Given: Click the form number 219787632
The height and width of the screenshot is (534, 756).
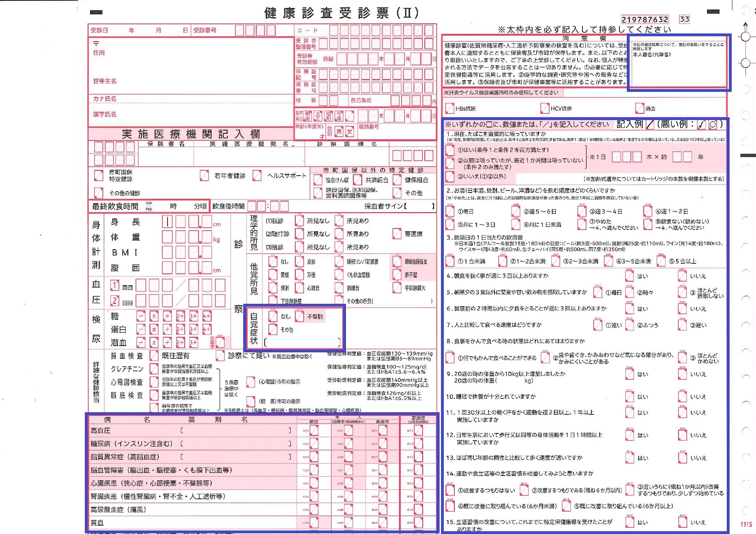Looking at the screenshot, I should point(645,19).
